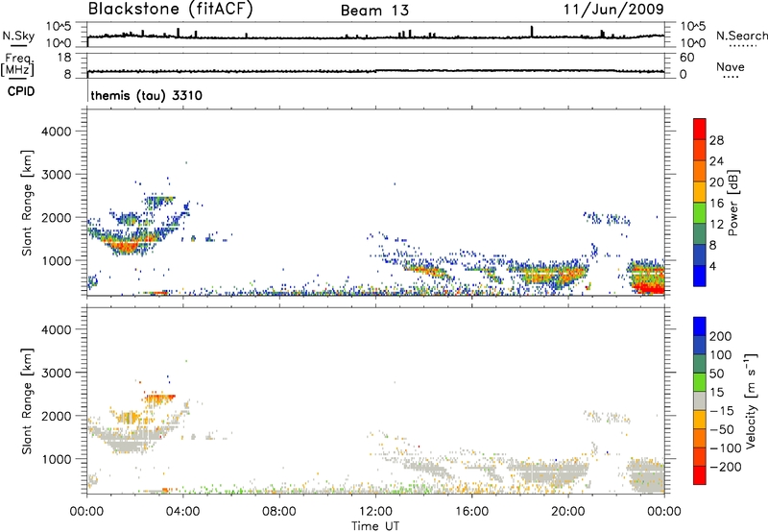Click the '1000' label on the velocity plot axis
The width and height of the screenshot is (768, 532).
(57, 459)
